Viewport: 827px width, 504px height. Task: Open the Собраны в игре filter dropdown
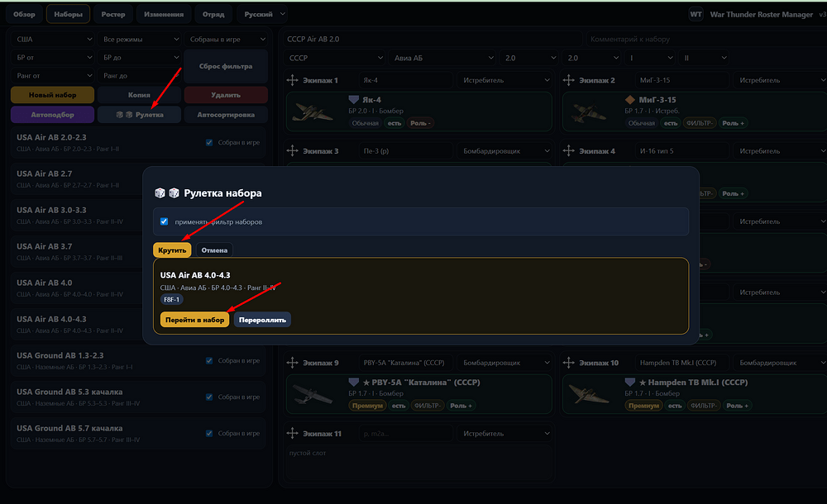(226, 39)
